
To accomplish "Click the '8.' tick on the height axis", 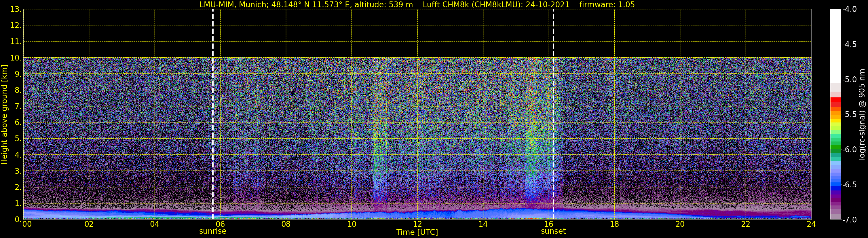I will (18, 90).
